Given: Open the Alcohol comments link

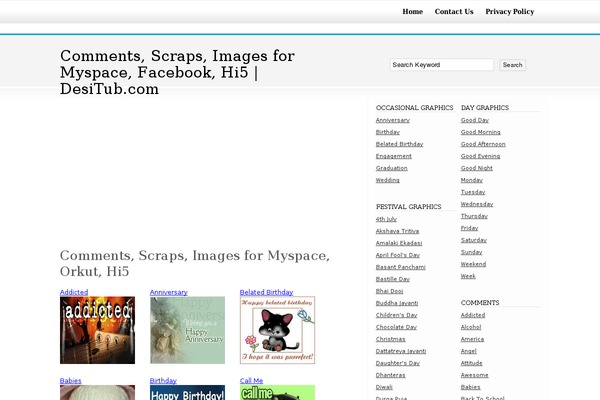Looking at the screenshot, I should pos(471,327).
